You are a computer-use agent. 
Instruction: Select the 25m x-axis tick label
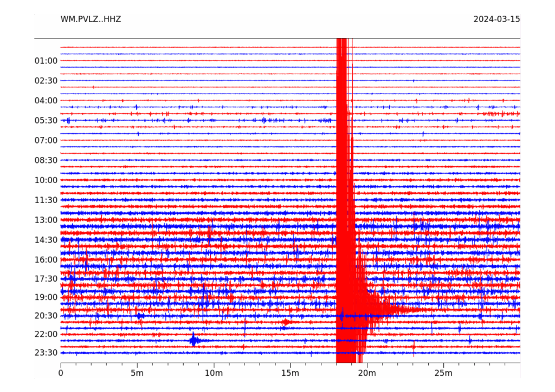coord(443,373)
